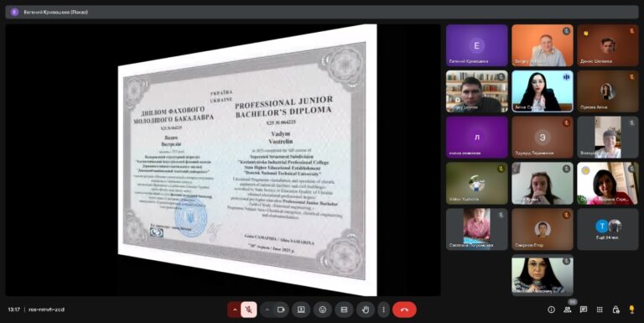The height and width of the screenshot is (323, 644).
Task: Click raised hand emoji on Денис tile
Action: pos(585,33)
